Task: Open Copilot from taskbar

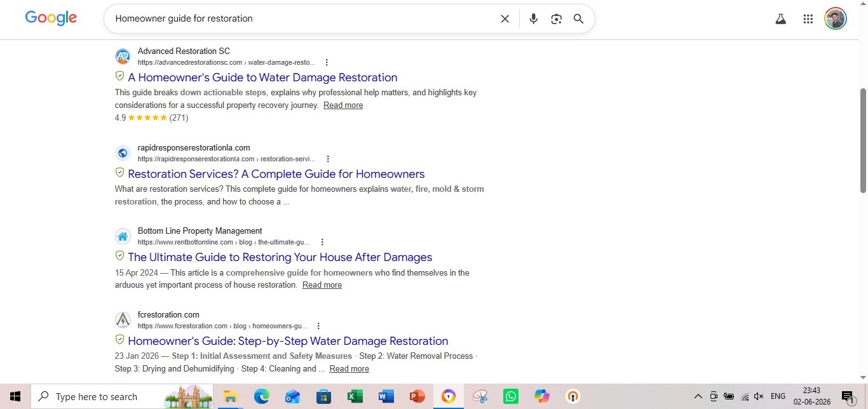Action: pos(542,396)
